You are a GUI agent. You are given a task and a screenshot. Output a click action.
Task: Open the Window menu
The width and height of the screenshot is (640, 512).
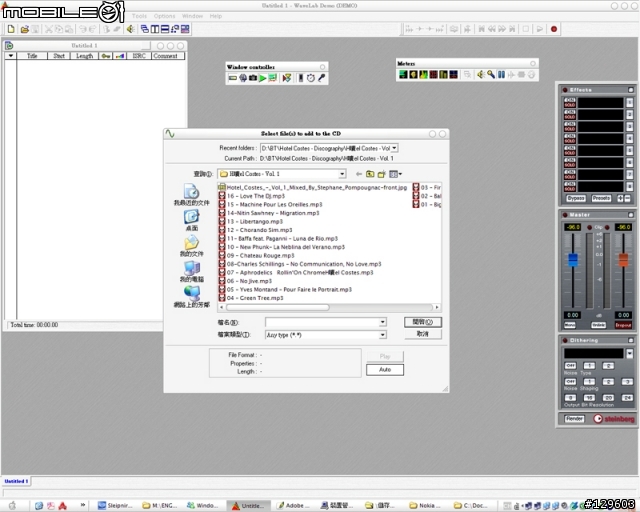[192, 16]
